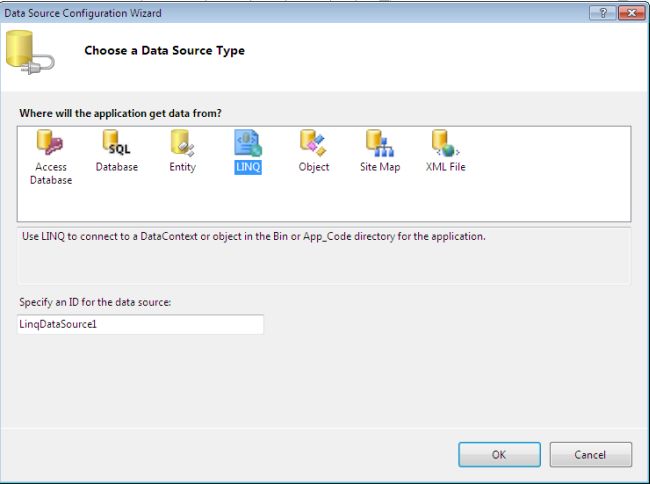Click the "Object" text label
Image resolution: width=650 pixels, height=484 pixels.
click(x=314, y=167)
